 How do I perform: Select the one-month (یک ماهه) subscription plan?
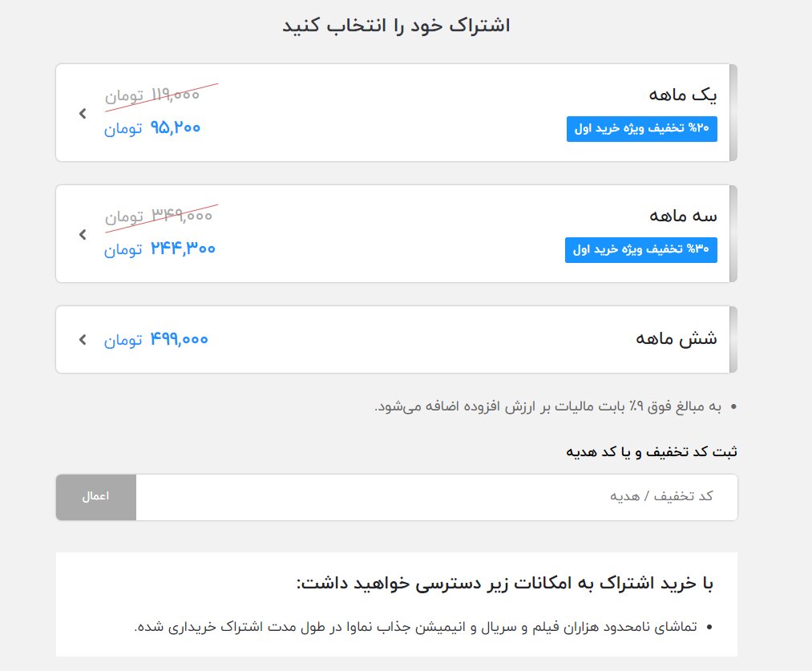point(395,112)
